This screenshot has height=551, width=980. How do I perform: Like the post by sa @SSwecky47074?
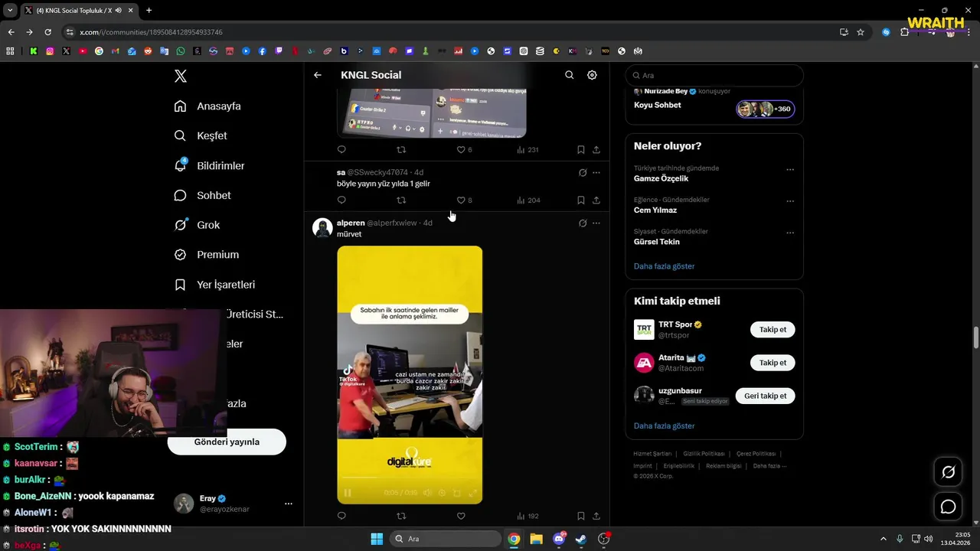pyautogui.click(x=461, y=201)
